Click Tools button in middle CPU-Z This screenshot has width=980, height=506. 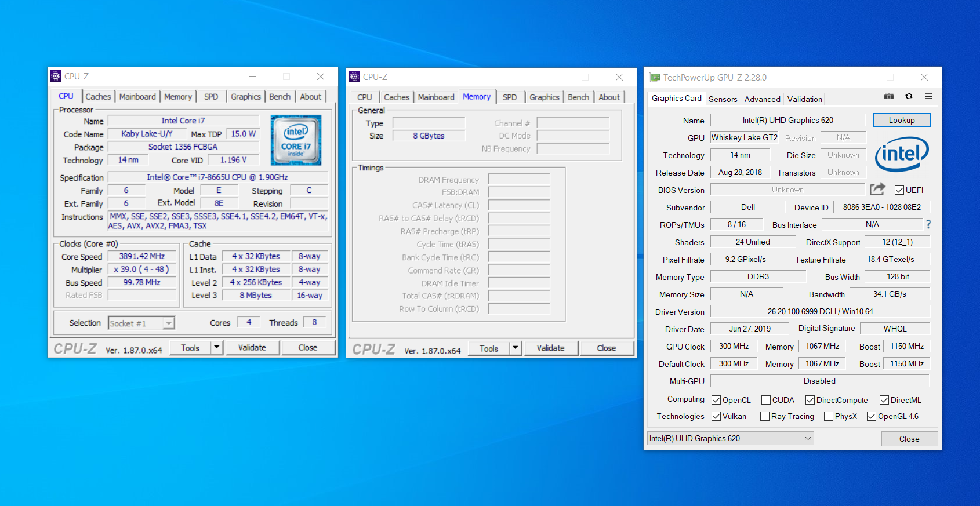tap(489, 348)
